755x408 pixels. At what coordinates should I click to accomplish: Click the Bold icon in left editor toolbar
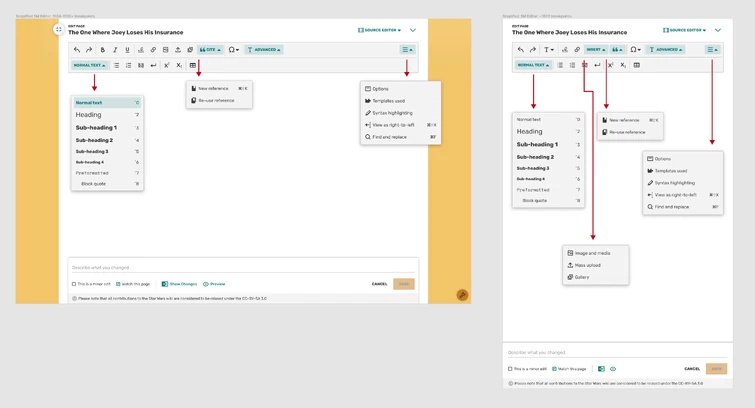point(103,50)
